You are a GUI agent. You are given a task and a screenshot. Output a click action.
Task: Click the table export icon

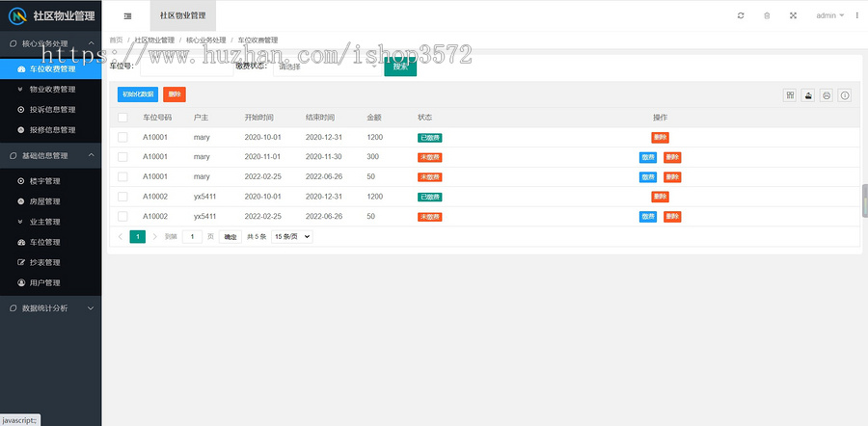pyautogui.click(x=808, y=95)
